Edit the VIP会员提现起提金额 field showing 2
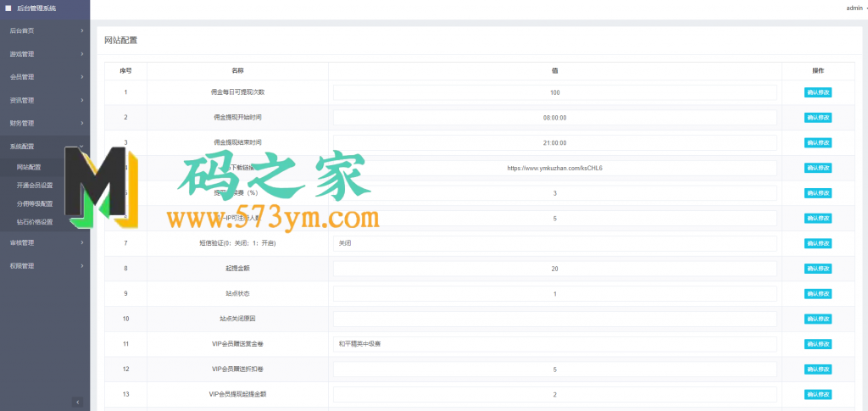The width and height of the screenshot is (868, 411). coord(554,394)
